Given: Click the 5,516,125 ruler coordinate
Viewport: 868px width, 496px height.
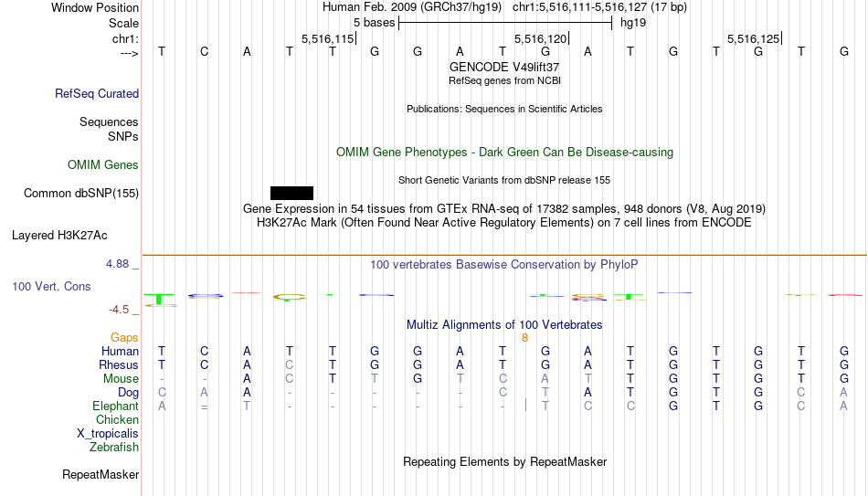Looking at the screenshot, I should [x=753, y=38].
